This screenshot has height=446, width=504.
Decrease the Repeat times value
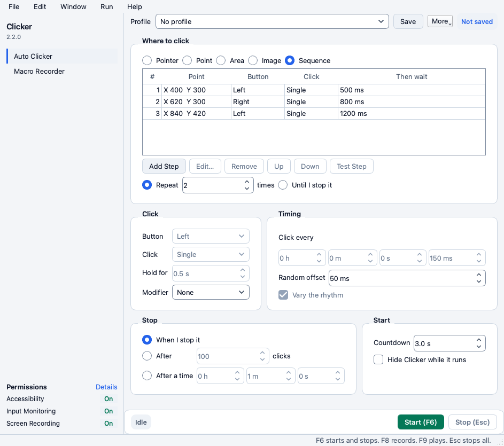point(247,189)
